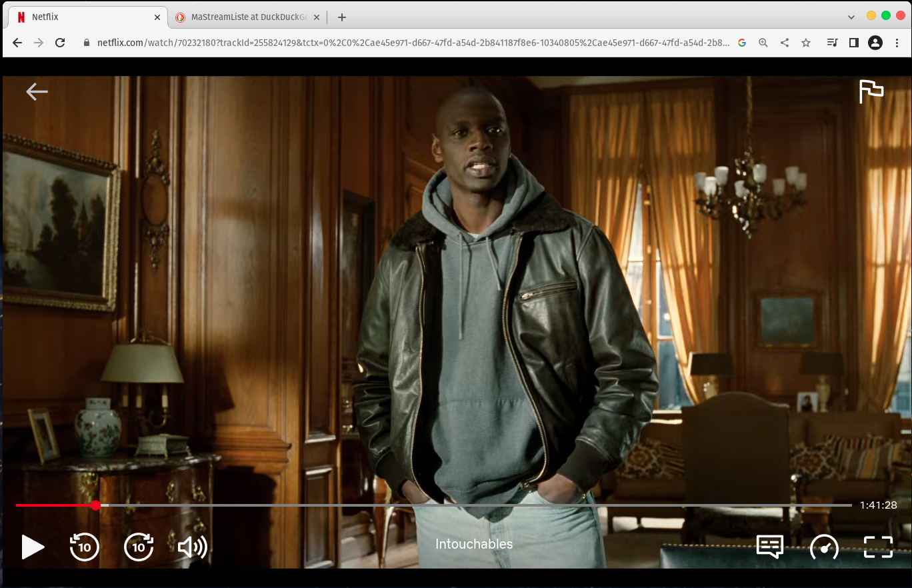Open Chrome's three-dot menu
Image resolution: width=912 pixels, height=588 pixels.
coord(897,42)
